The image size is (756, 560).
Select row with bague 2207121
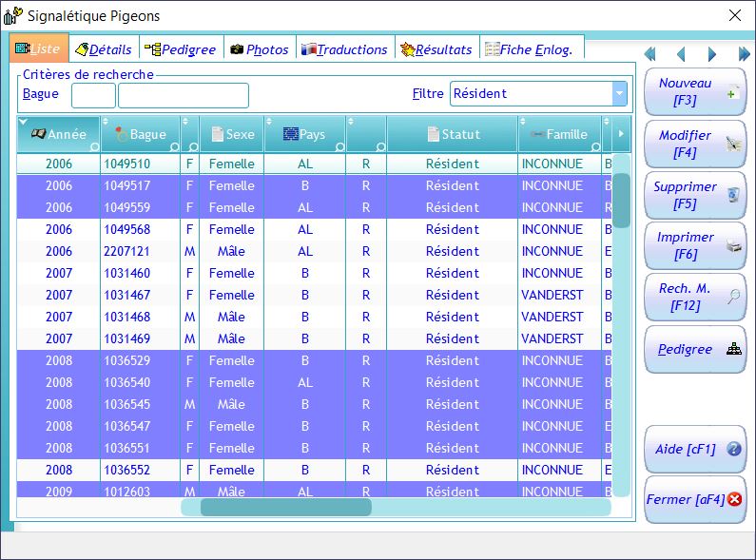[315, 251]
